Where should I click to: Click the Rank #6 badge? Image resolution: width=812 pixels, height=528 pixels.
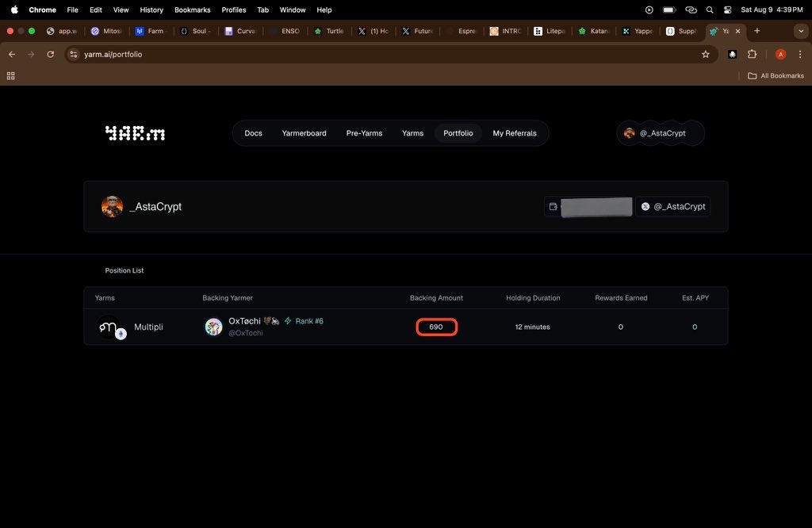tap(309, 321)
